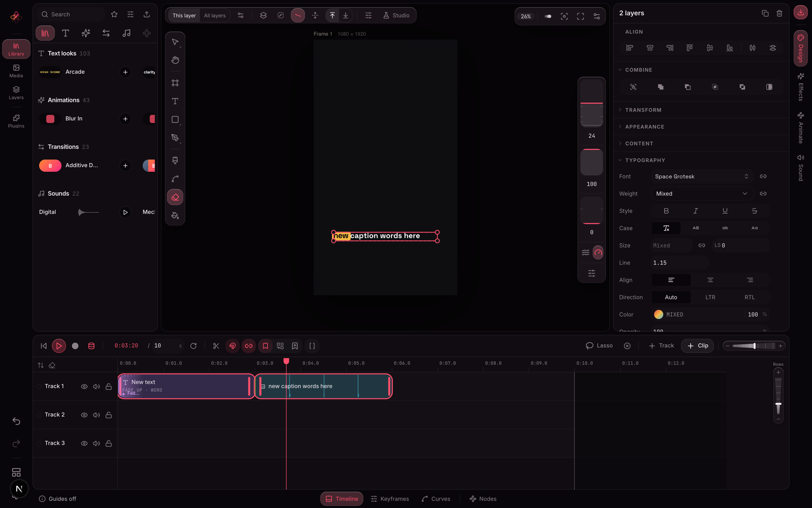Select the arrow selection tool
The width and height of the screenshot is (812, 508).
pyautogui.click(x=175, y=42)
